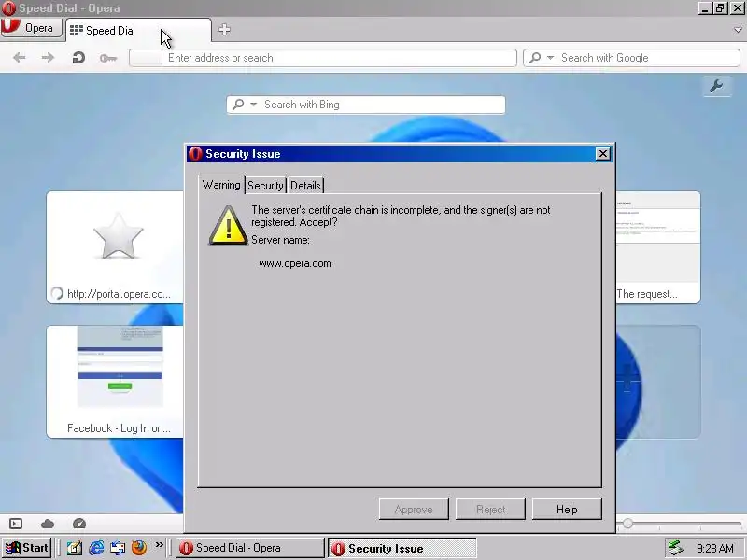Reload the page with reload icon
This screenshot has height=560, width=747.
coord(78,58)
